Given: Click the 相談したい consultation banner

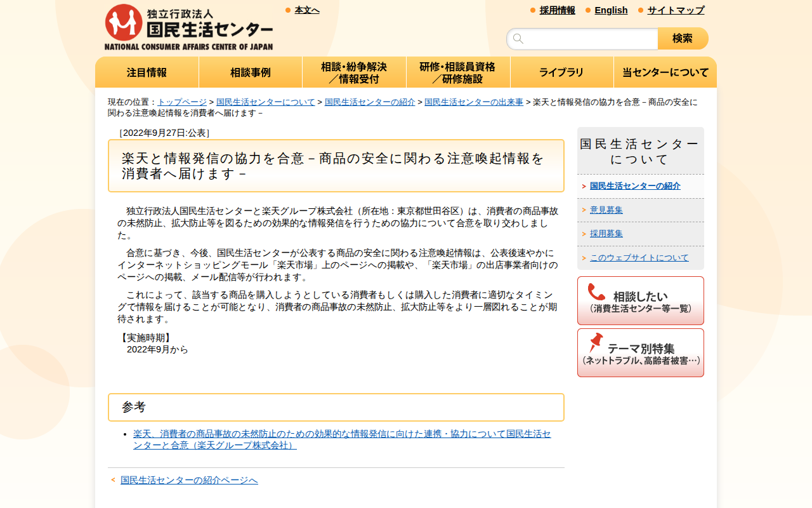Looking at the screenshot, I should pos(641,300).
